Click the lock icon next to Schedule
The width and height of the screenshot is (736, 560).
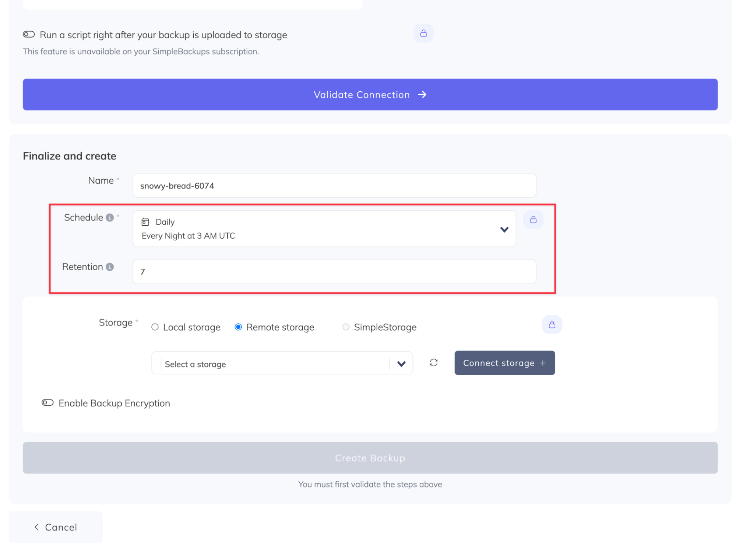click(533, 219)
